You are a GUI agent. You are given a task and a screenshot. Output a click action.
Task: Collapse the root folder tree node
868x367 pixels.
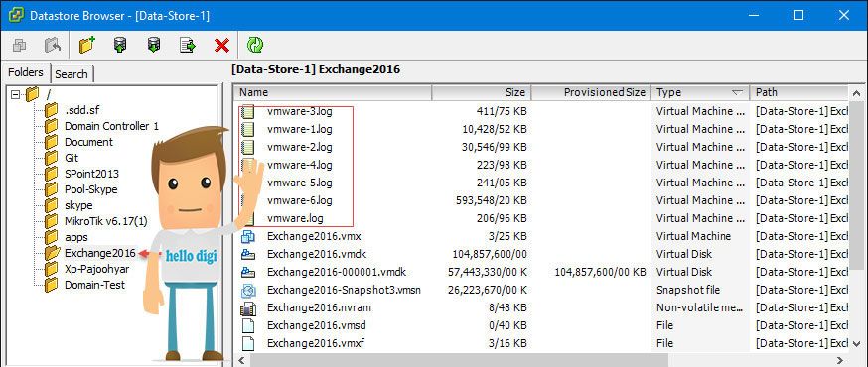(16, 94)
